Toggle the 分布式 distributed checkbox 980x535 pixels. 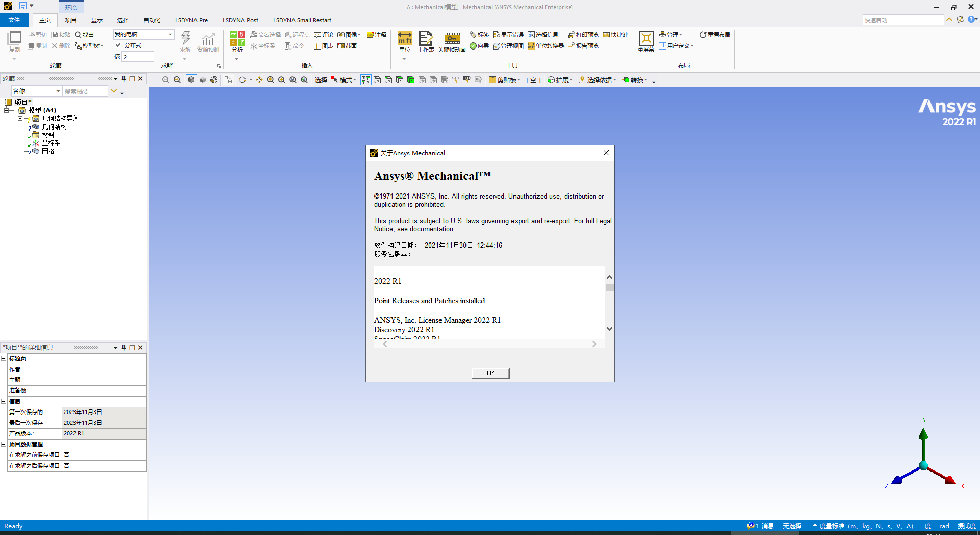pos(118,45)
